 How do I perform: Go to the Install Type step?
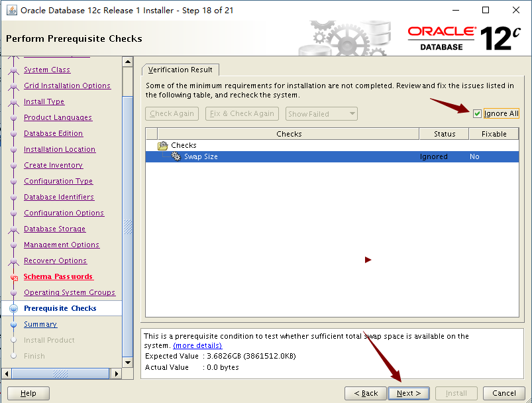(x=44, y=101)
